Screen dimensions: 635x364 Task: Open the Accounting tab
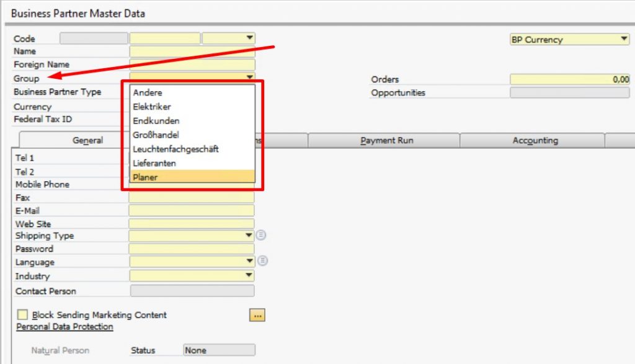[x=535, y=140]
